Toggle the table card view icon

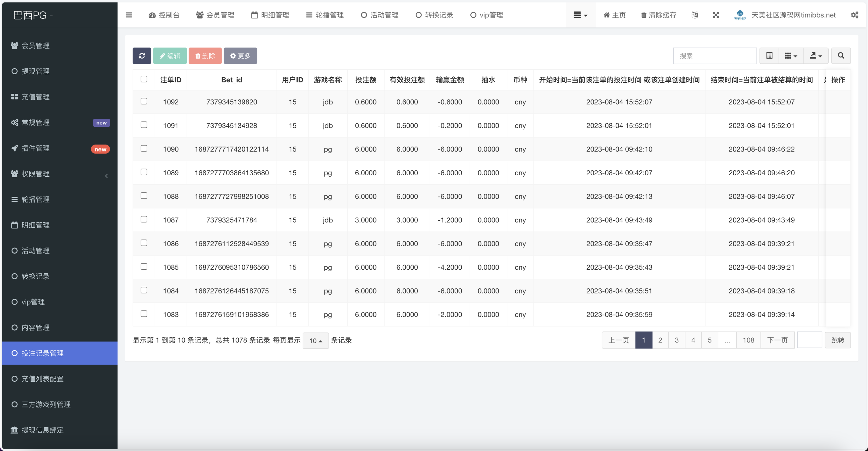[x=769, y=56]
